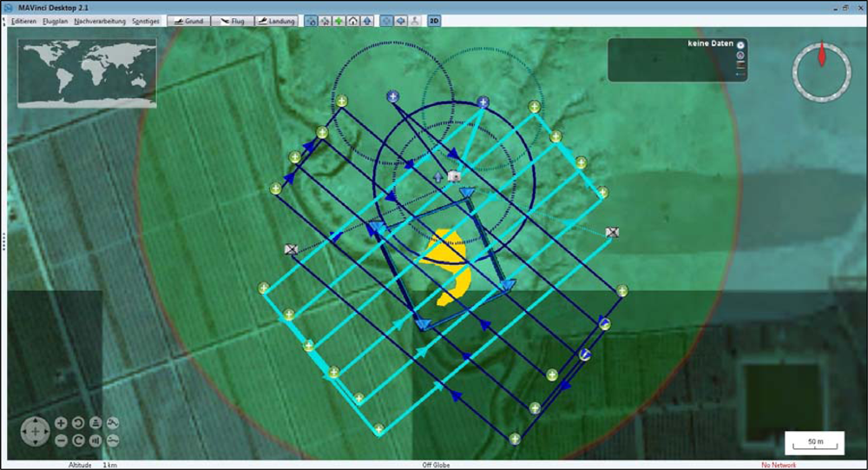Select the camera icon in the flight plan center
This screenshot has height=470, width=868.
pos(454,176)
